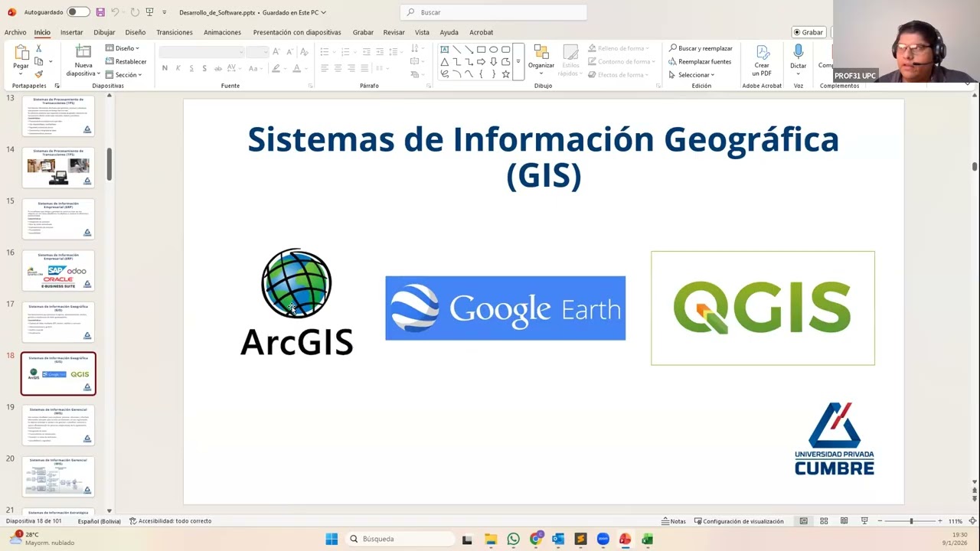Toggle the Grabar record button
The width and height of the screenshot is (980, 551).
pos(808,32)
